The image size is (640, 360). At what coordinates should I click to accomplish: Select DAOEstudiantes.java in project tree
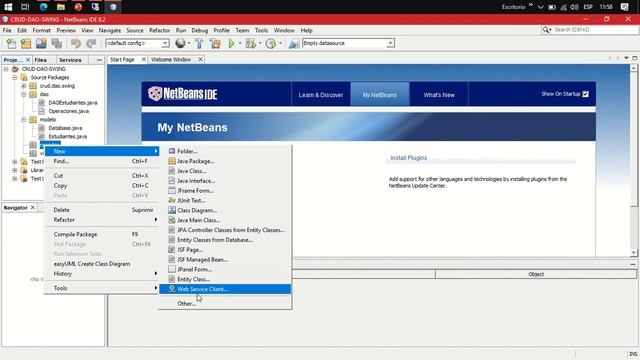pyautogui.click(x=73, y=102)
